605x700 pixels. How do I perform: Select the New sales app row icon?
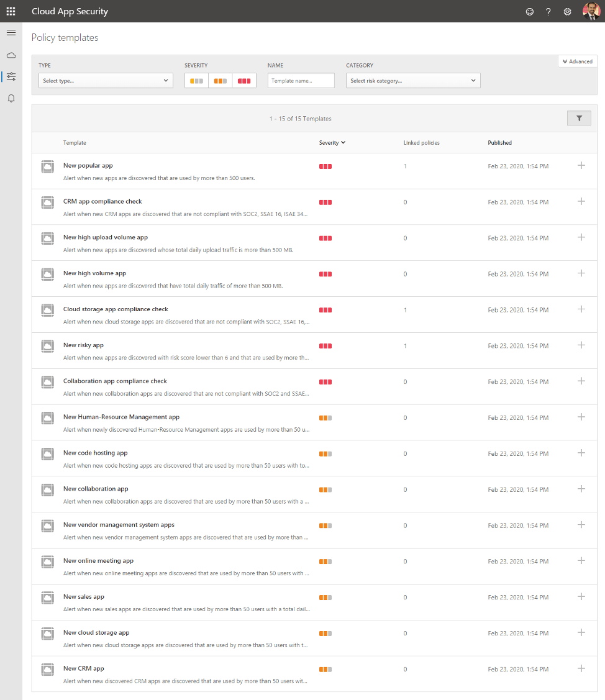click(48, 598)
